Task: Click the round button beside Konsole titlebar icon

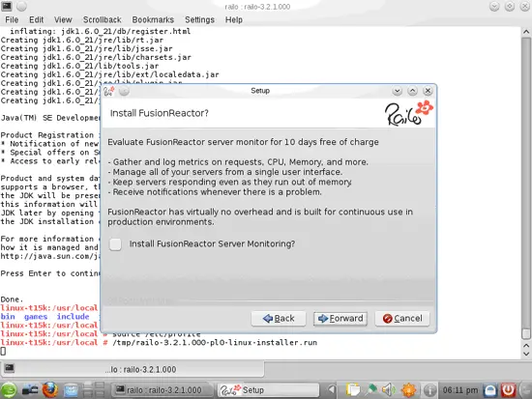Action: click(21, 6)
